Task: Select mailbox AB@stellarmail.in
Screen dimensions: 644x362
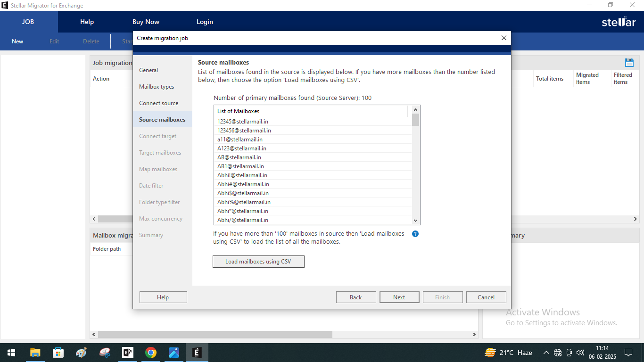Action: pos(312,157)
